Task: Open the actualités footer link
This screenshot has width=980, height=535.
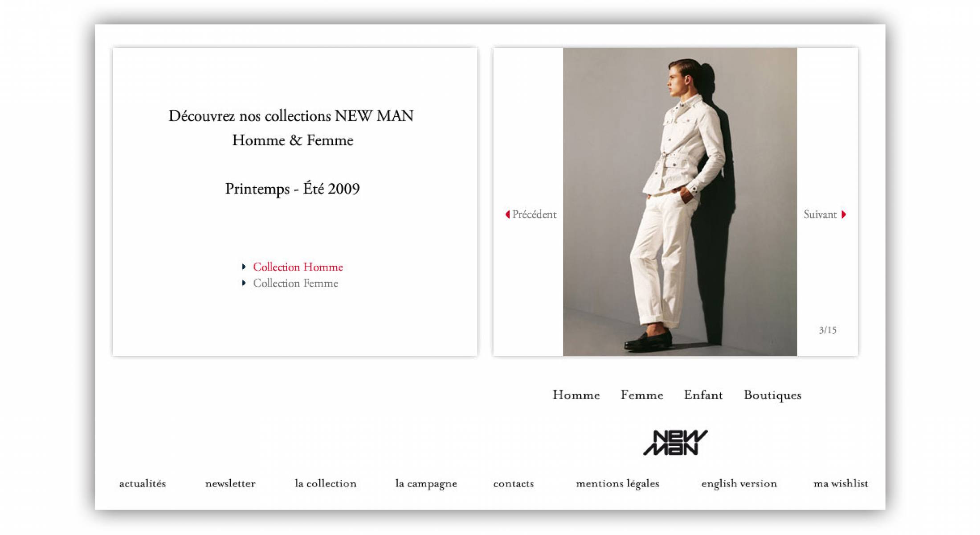Action: [x=143, y=483]
